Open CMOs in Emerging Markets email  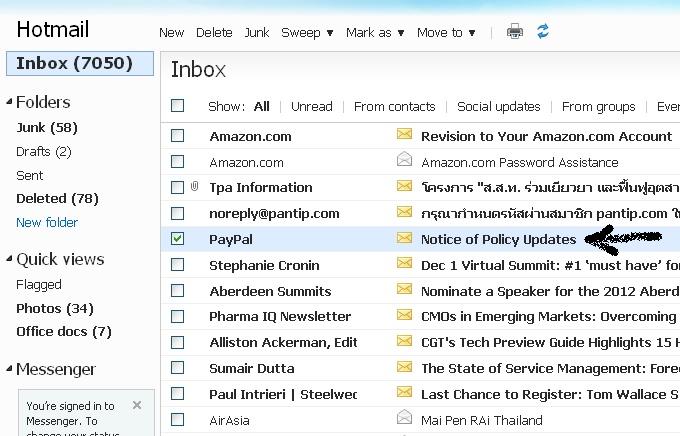click(x=550, y=317)
